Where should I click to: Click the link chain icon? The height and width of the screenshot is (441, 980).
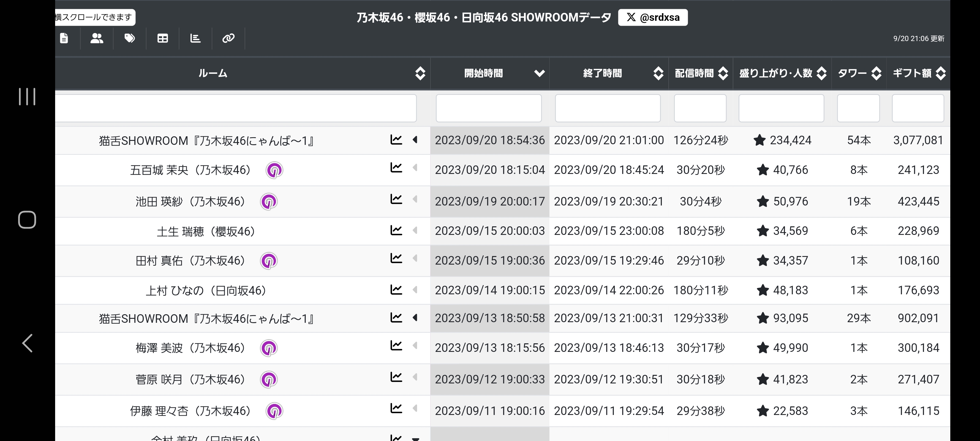(228, 38)
